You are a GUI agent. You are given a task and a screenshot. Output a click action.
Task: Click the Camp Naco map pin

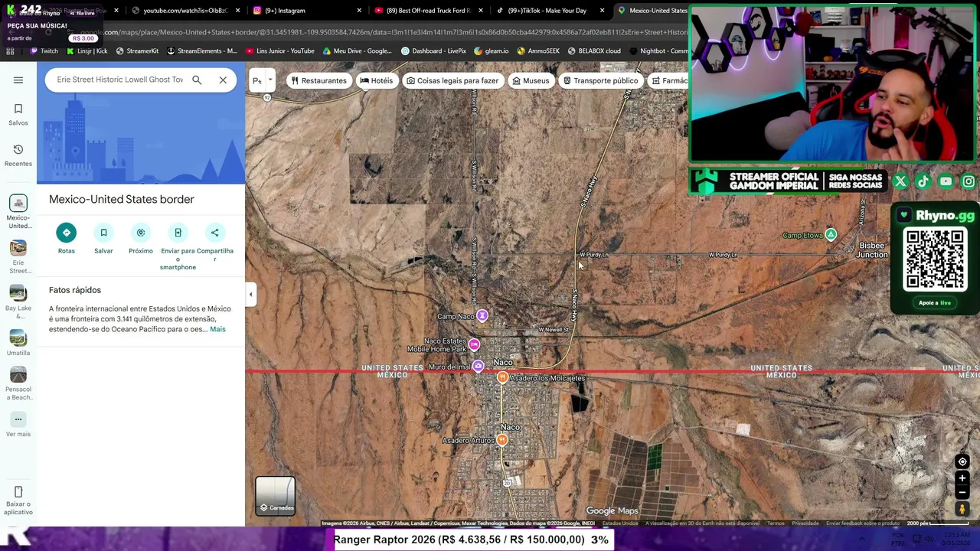click(482, 315)
